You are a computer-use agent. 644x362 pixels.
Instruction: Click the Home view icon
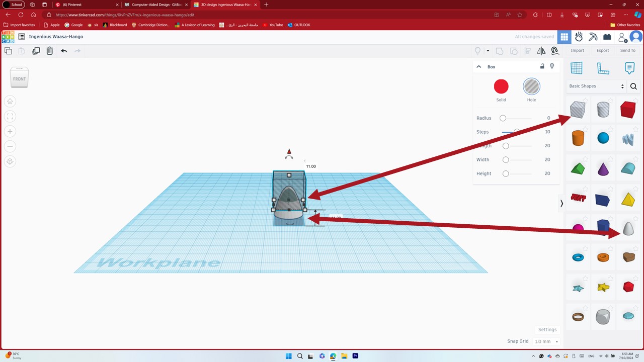pos(10,101)
